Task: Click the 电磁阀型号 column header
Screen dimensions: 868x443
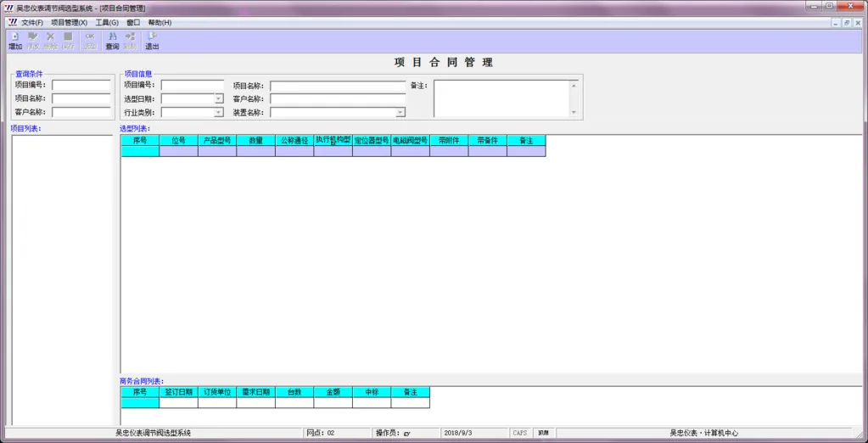Action: tap(410, 141)
